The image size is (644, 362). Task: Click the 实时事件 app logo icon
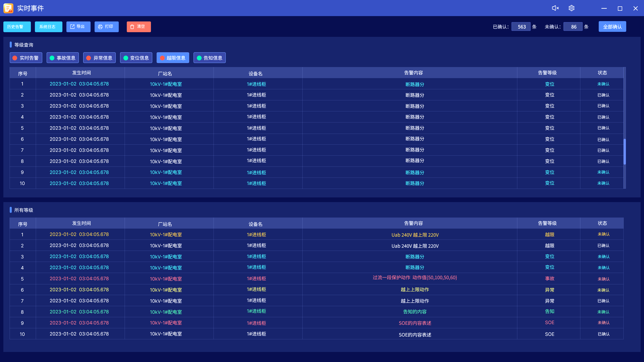pos(8,8)
